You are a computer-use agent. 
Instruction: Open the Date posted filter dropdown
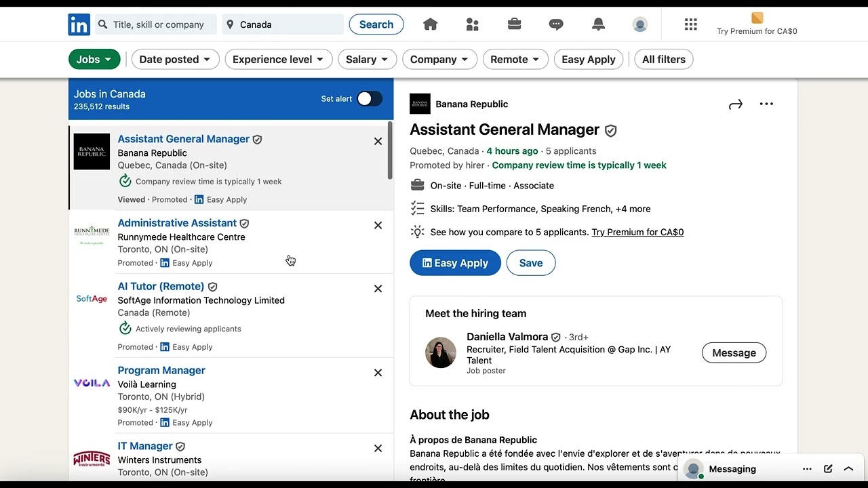point(176,60)
